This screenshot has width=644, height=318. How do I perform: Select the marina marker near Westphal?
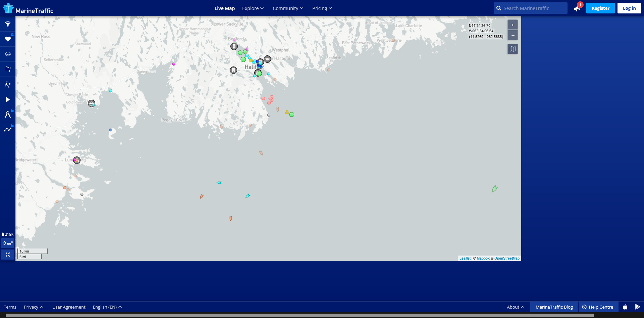[267, 59]
